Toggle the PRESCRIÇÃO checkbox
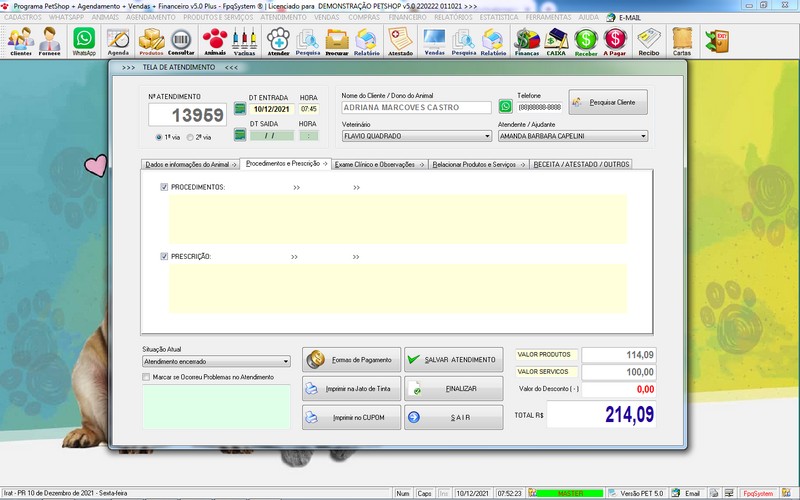Viewport: 800px width, 500px height. click(164, 256)
